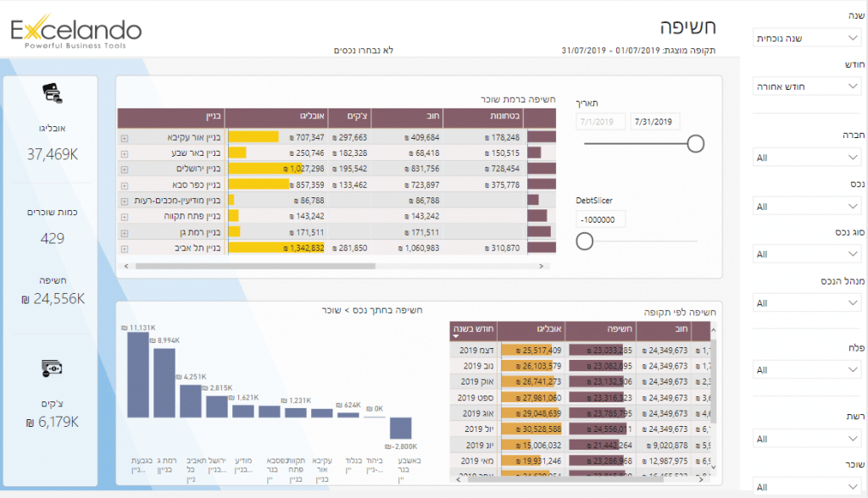This screenshot has height=498, width=868.
Task: Open the חודש dropdown showing חודש אחורה
Action: click(806, 86)
